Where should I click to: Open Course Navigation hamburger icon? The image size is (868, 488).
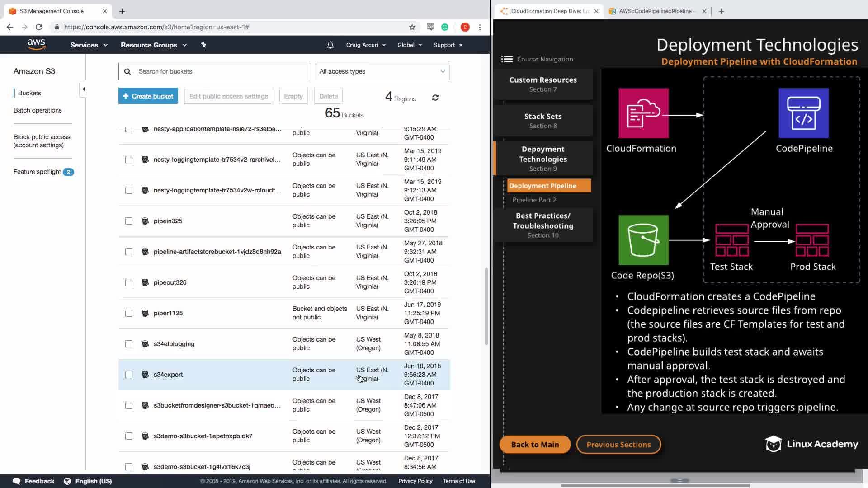pyautogui.click(x=507, y=59)
